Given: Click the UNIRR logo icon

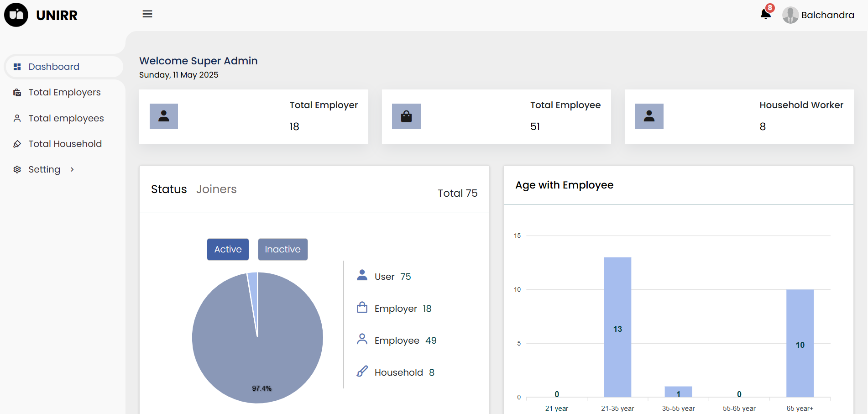Looking at the screenshot, I should click(16, 15).
